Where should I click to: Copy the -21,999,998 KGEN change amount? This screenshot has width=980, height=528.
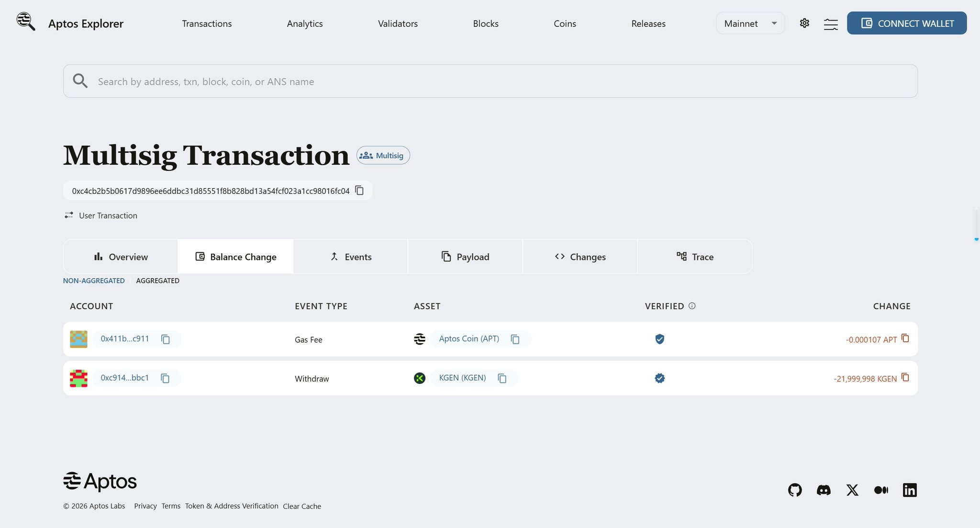905,377
